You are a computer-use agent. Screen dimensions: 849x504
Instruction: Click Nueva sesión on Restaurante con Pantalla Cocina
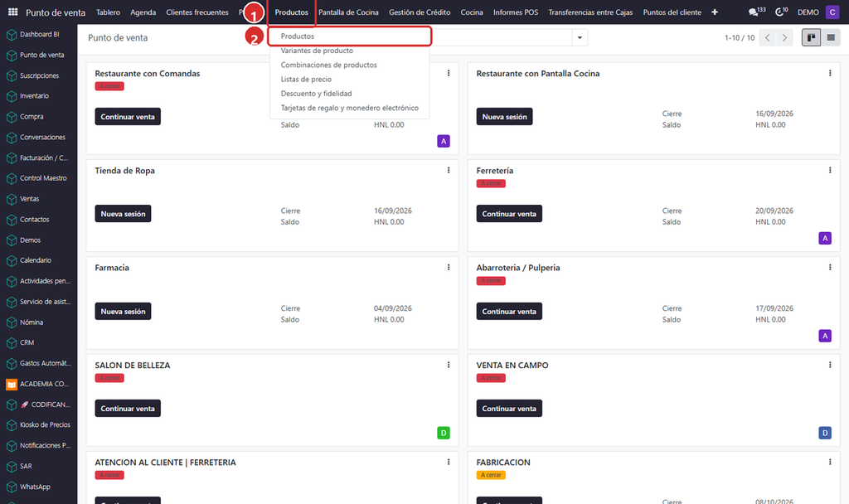tap(504, 116)
